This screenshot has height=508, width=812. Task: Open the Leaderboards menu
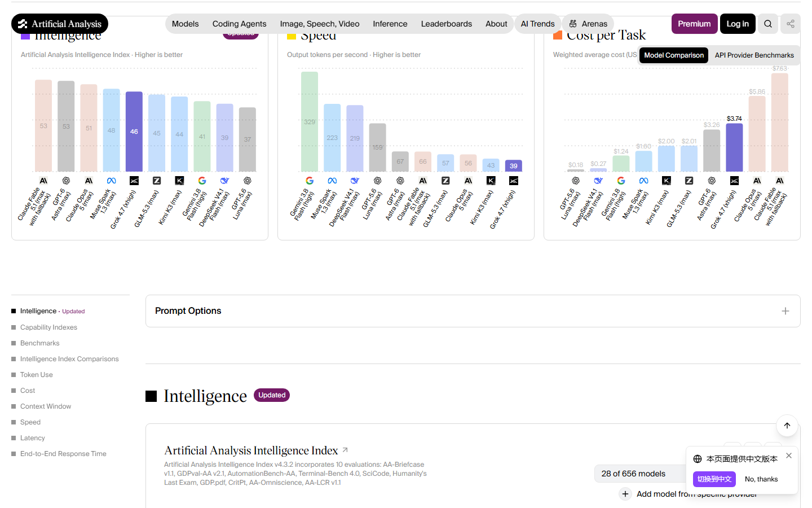(447, 24)
